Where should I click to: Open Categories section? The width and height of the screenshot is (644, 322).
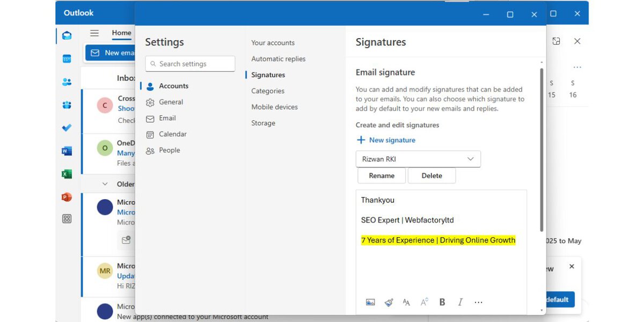tap(268, 91)
